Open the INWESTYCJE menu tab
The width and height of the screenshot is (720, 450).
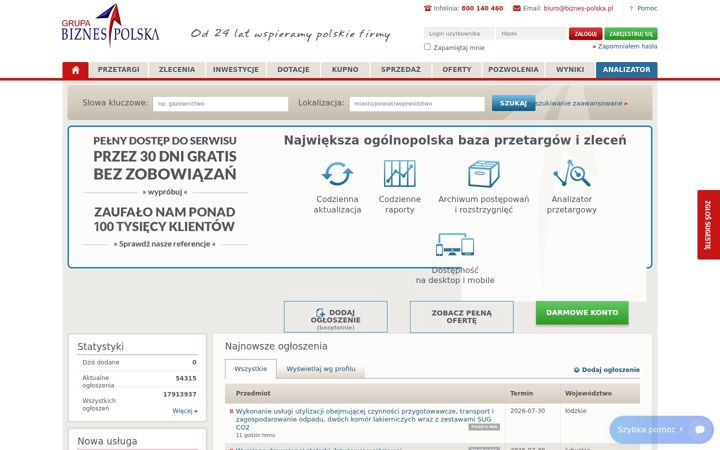(x=236, y=70)
